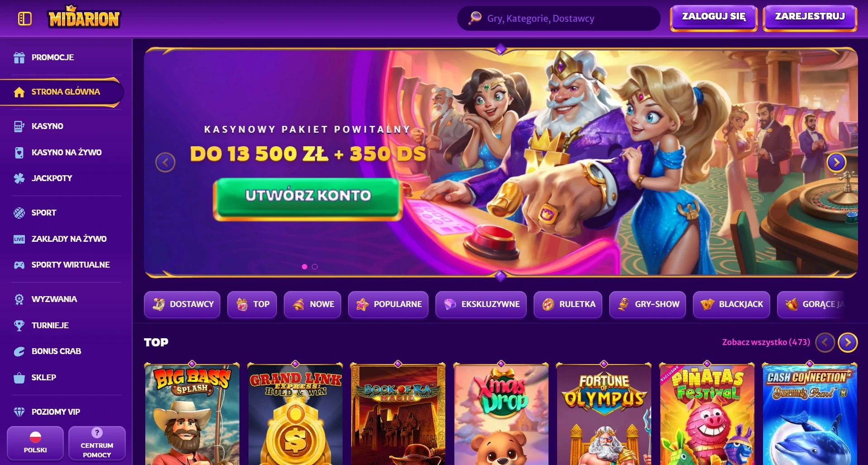Open the Zobacz wszystko (473) link

tap(766, 342)
